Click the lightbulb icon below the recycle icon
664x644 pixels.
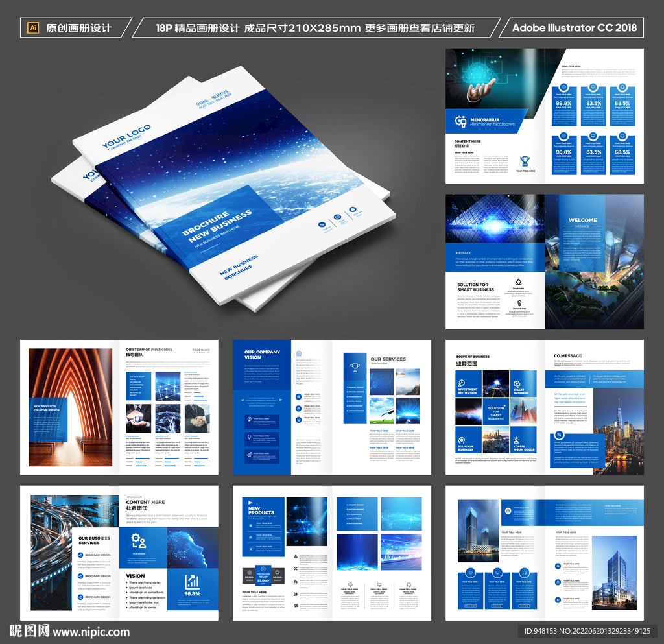519,303
